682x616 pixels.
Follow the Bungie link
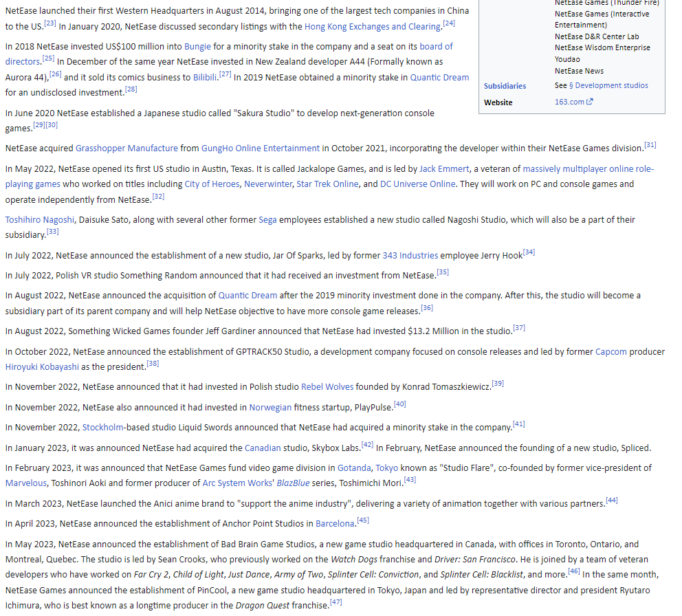point(197,47)
